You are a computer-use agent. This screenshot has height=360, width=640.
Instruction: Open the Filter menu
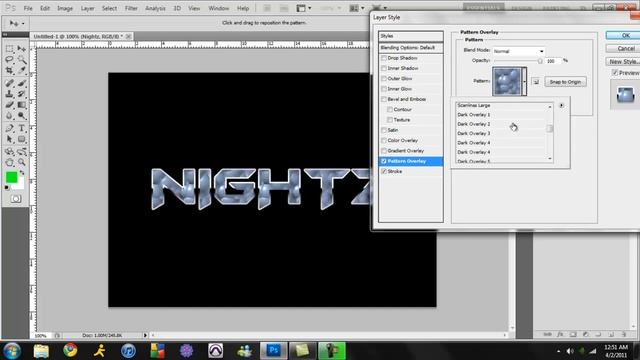[131, 8]
